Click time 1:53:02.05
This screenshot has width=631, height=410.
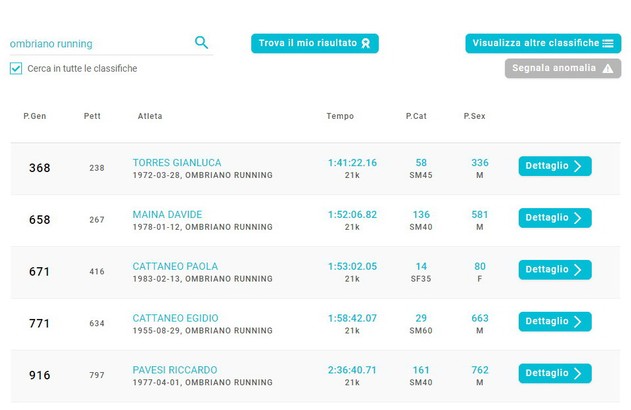coord(353,266)
